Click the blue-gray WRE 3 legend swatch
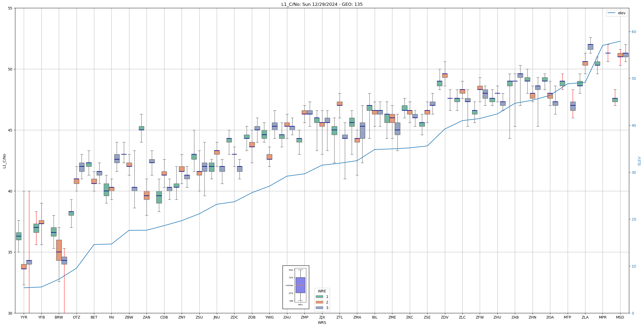644x327 pixels. [319, 308]
